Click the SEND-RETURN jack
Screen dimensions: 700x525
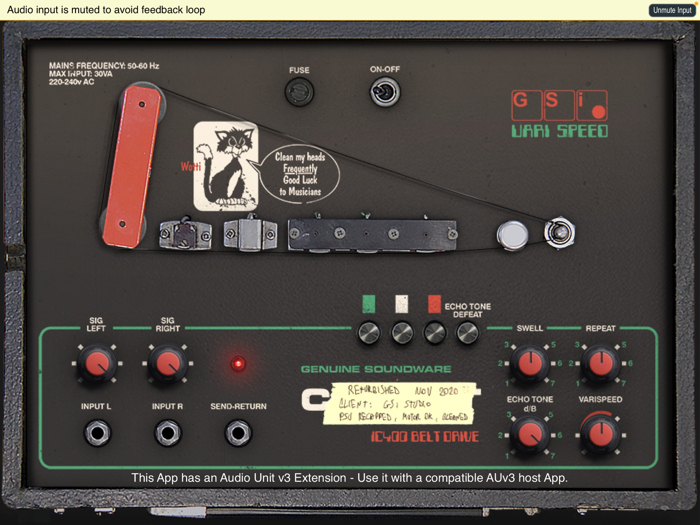pos(238,433)
